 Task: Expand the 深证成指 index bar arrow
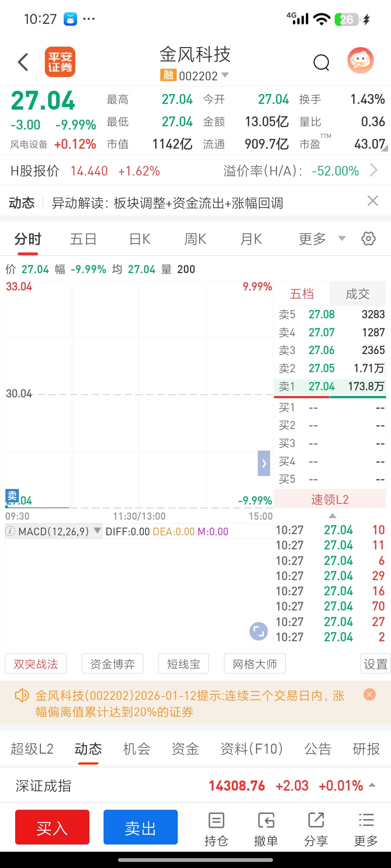pyautogui.click(x=372, y=785)
